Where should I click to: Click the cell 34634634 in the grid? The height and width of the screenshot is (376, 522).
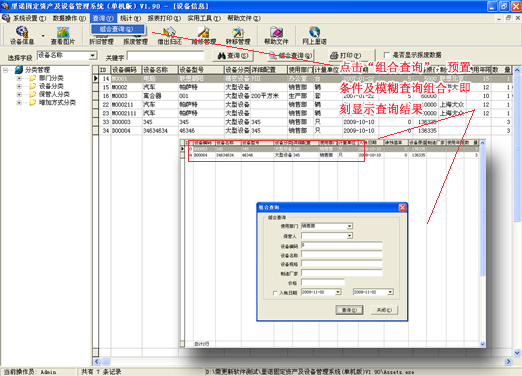[160, 131]
